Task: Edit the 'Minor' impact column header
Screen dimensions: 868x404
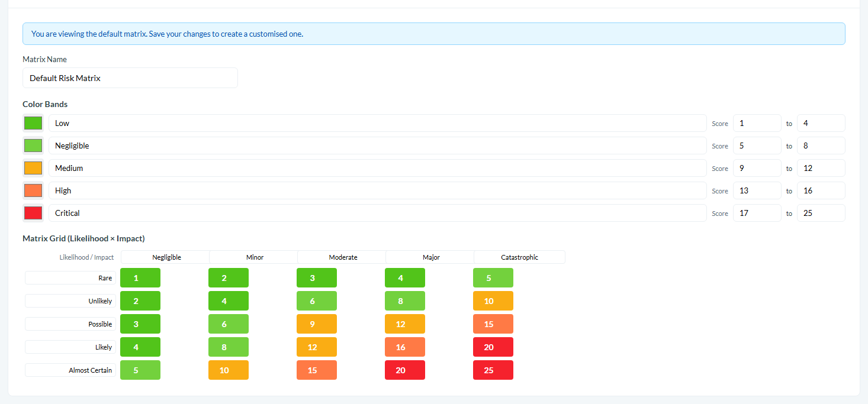Action: coord(254,257)
